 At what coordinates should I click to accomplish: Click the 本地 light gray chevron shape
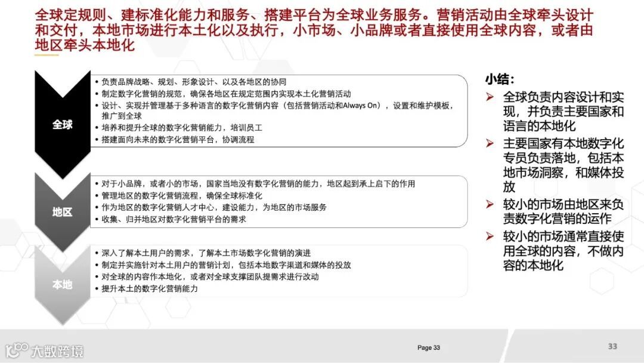tap(63, 284)
